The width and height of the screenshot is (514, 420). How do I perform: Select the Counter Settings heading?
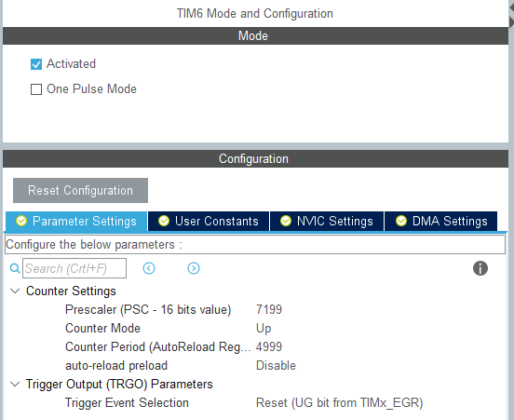[71, 291]
